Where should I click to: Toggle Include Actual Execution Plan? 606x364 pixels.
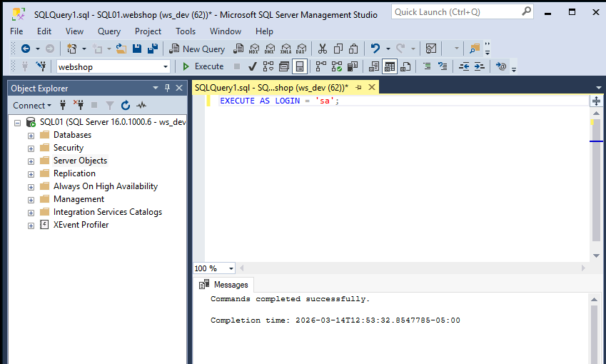(321, 66)
